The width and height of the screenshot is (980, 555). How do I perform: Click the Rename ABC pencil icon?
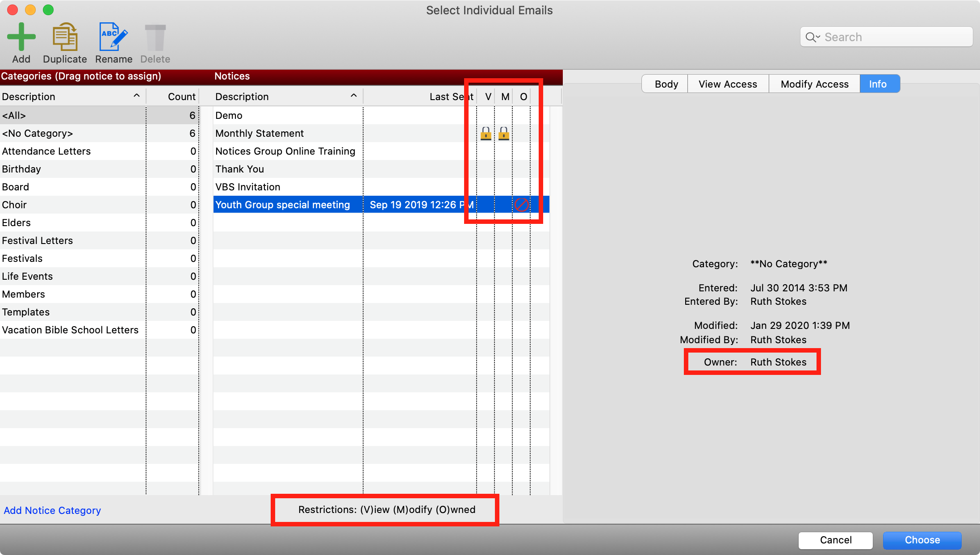[113, 37]
